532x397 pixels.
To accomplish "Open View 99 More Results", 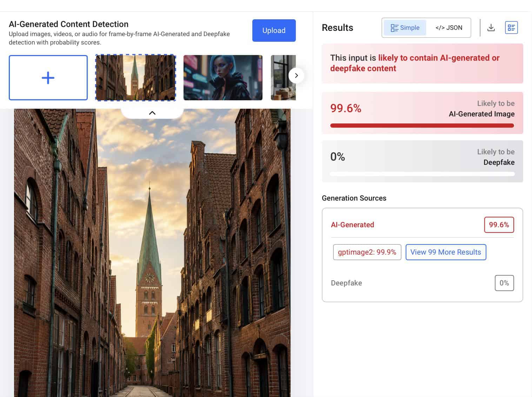I will coord(446,252).
